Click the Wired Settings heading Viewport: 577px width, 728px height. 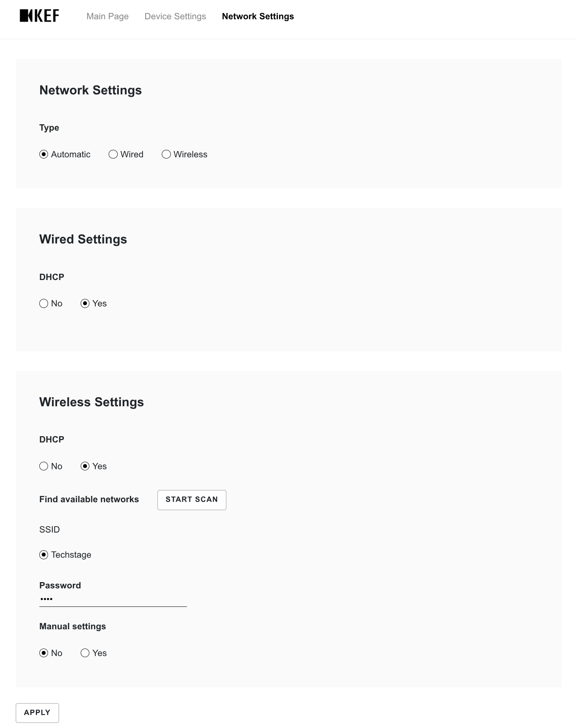[x=83, y=239]
